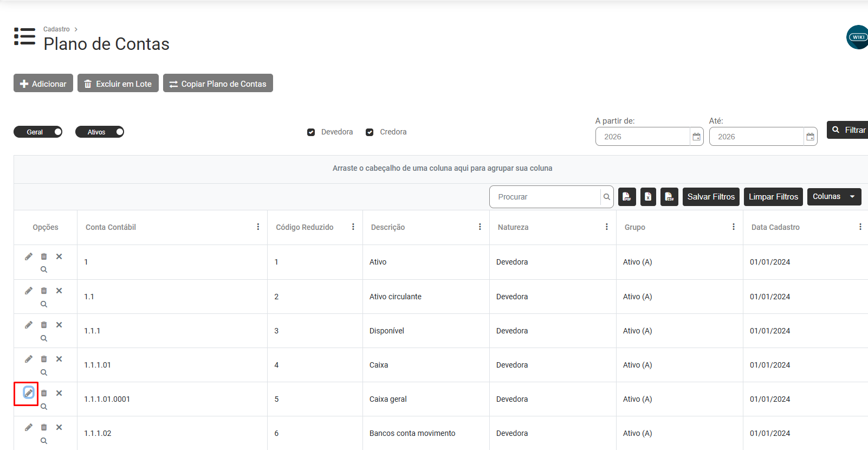Open Código Reduzido column menu

pos(353,227)
